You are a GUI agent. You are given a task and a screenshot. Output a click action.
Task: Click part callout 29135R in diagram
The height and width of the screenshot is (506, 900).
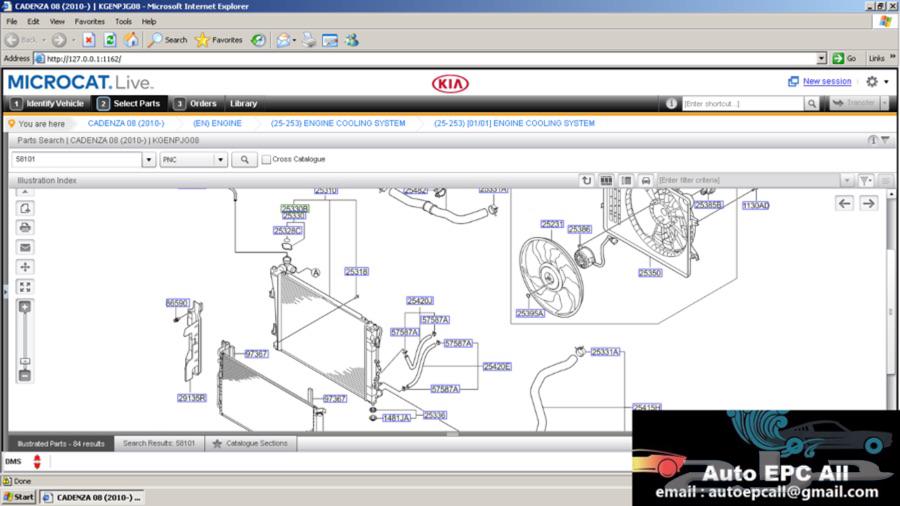tap(192, 398)
